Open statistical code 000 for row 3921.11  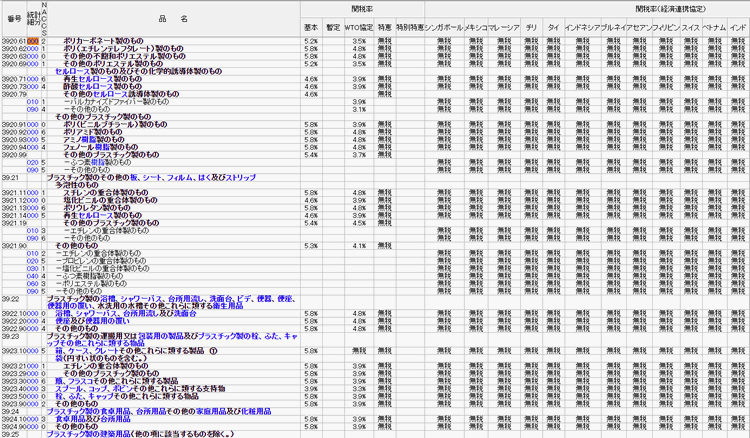tap(33, 193)
